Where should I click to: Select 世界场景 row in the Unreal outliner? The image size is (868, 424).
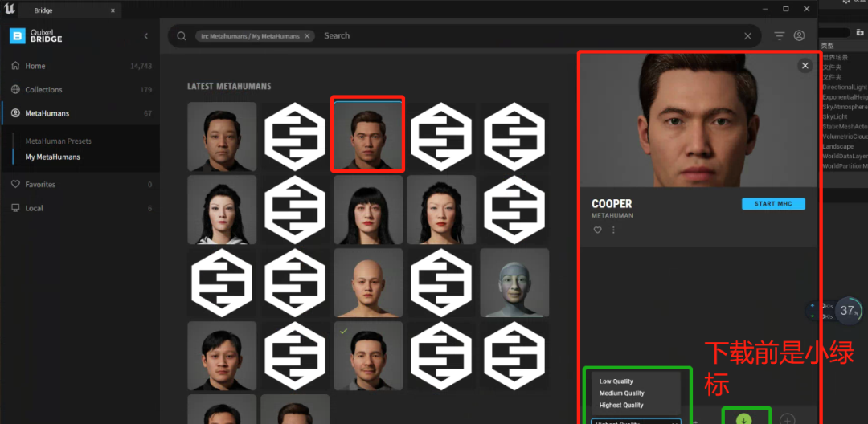(x=835, y=58)
